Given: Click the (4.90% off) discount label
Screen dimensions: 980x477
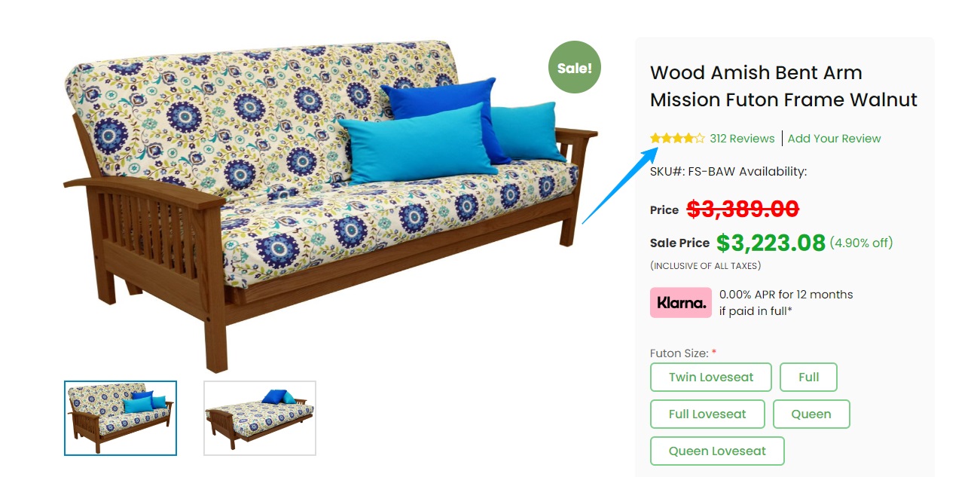Looking at the screenshot, I should (861, 243).
